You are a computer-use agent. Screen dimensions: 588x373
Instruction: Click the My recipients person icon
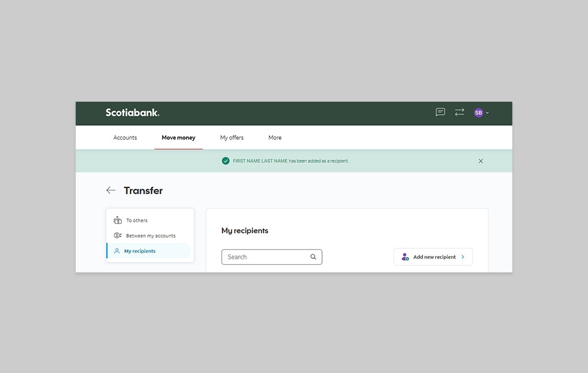[x=117, y=251]
